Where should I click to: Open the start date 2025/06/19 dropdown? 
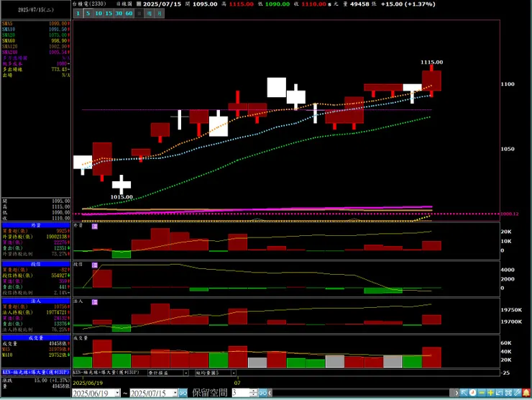(117, 393)
